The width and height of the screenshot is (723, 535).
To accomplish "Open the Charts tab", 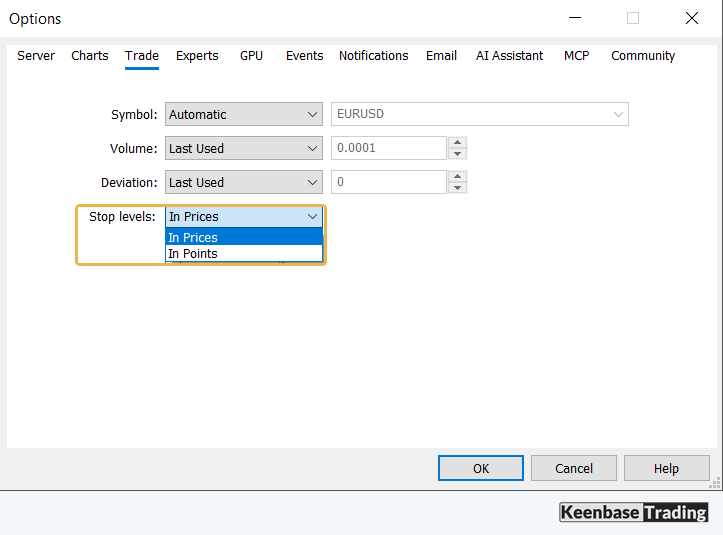I will pos(89,56).
